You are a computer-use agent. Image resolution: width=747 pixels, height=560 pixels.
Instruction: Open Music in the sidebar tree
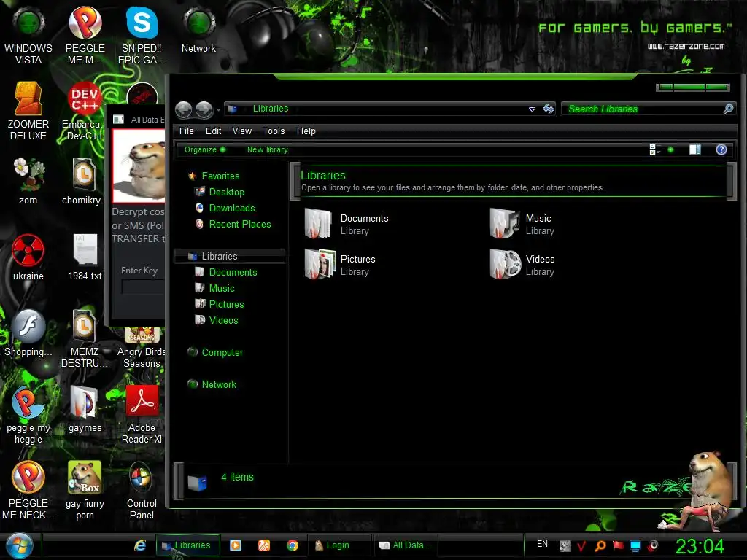[x=222, y=289]
